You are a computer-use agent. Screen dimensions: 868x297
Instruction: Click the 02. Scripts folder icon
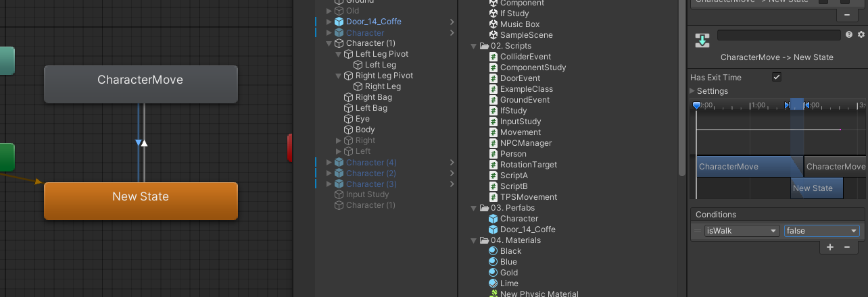pos(484,46)
